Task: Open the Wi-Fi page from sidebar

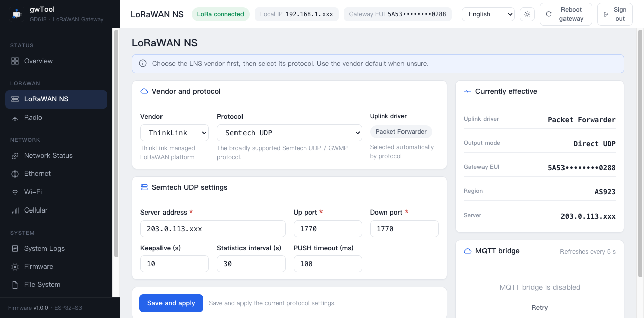Action: (x=56, y=192)
